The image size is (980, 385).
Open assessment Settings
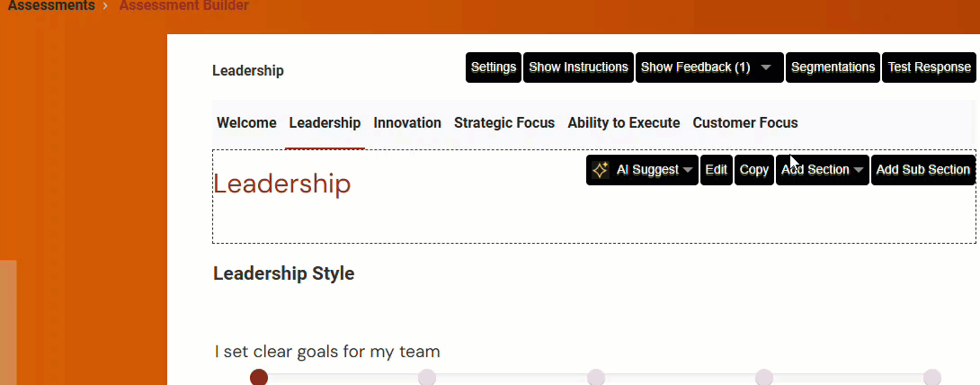pos(494,67)
